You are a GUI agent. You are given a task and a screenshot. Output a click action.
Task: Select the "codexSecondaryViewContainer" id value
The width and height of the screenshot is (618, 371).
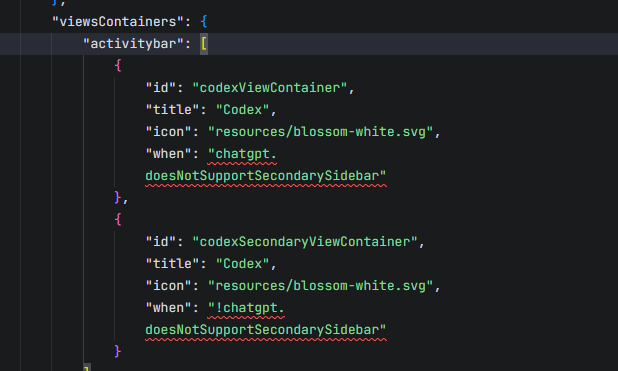click(x=305, y=241)
